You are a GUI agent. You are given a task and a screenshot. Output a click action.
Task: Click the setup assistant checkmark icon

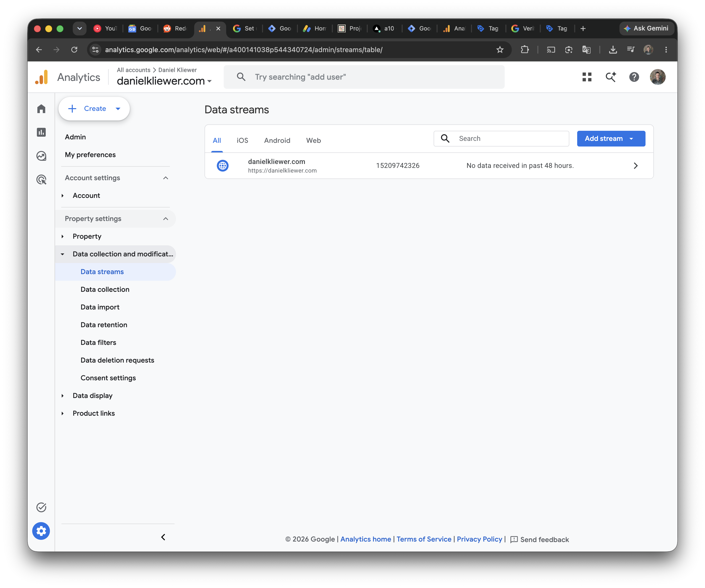click(41, 507)
